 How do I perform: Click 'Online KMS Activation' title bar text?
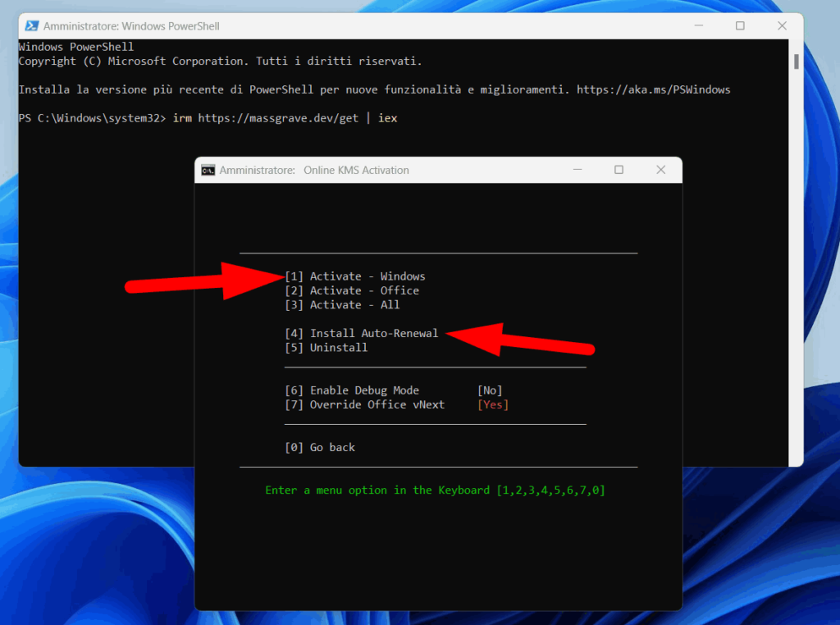click(356, 171)
